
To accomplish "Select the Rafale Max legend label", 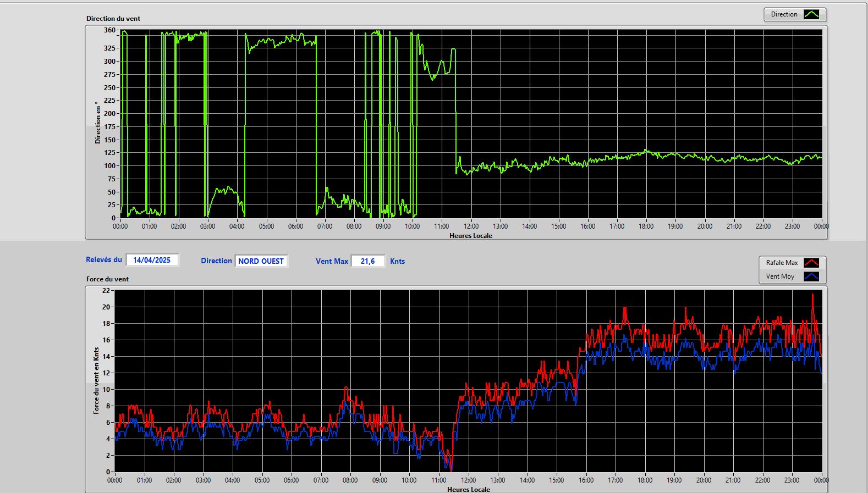I will click(x=782, y=263).
